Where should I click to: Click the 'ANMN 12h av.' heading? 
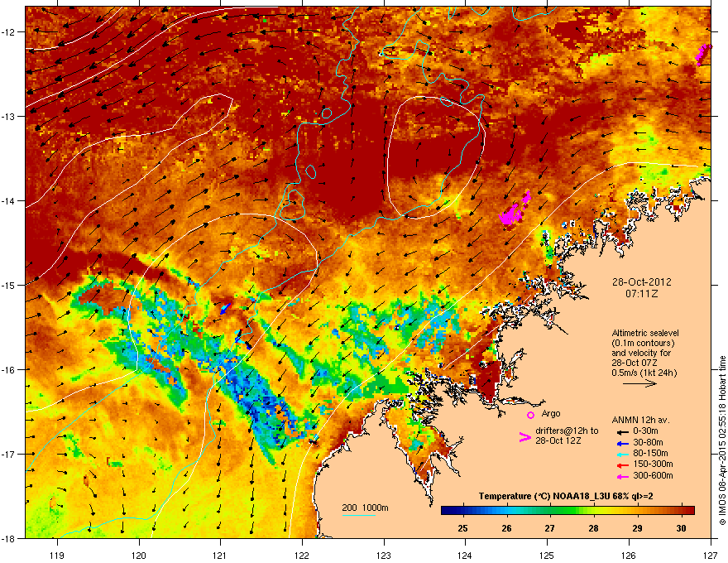[640, 421]
